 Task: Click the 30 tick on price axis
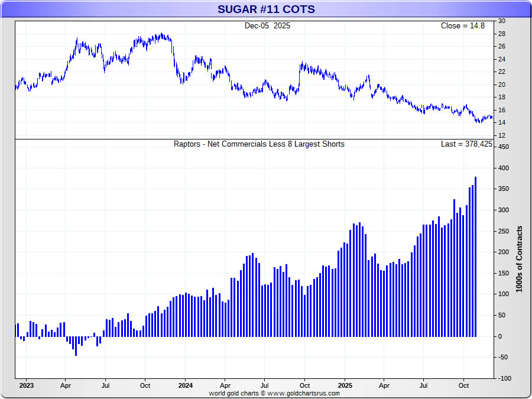point(501,21)
